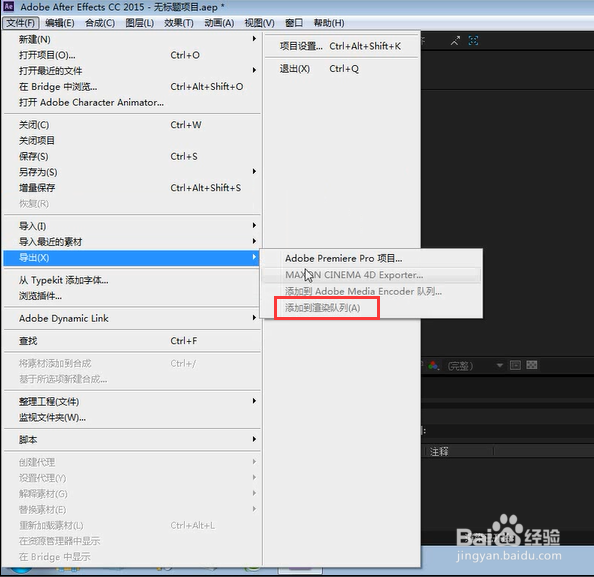This screenshot has height=577, width=594.
Task: Select 关闭(C) menu entry
Action: (132, 125)
